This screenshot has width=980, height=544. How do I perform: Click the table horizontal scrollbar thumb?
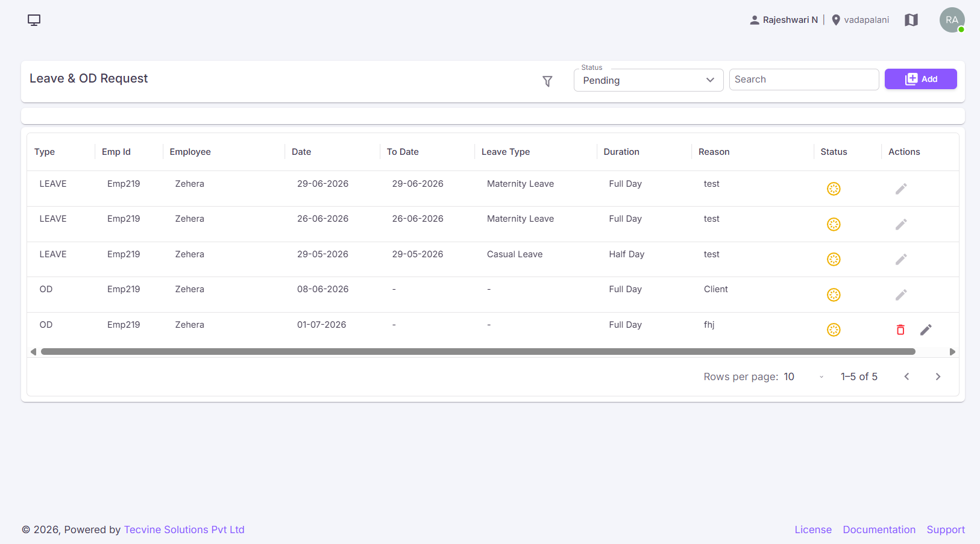point(478,352)
